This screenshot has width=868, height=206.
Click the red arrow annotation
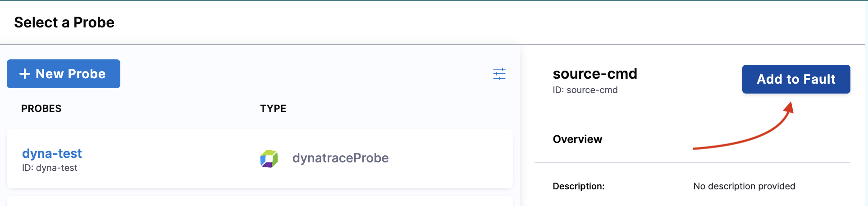click(x=748, y=135)
